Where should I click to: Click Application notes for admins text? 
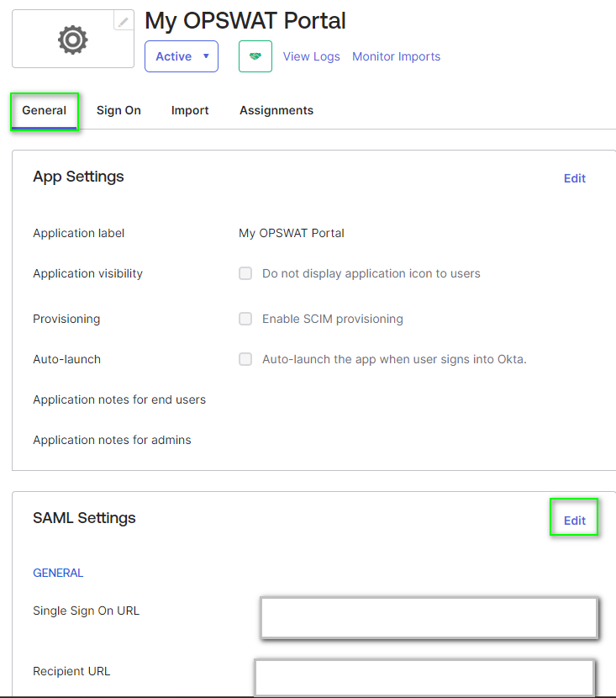point(112,440)
